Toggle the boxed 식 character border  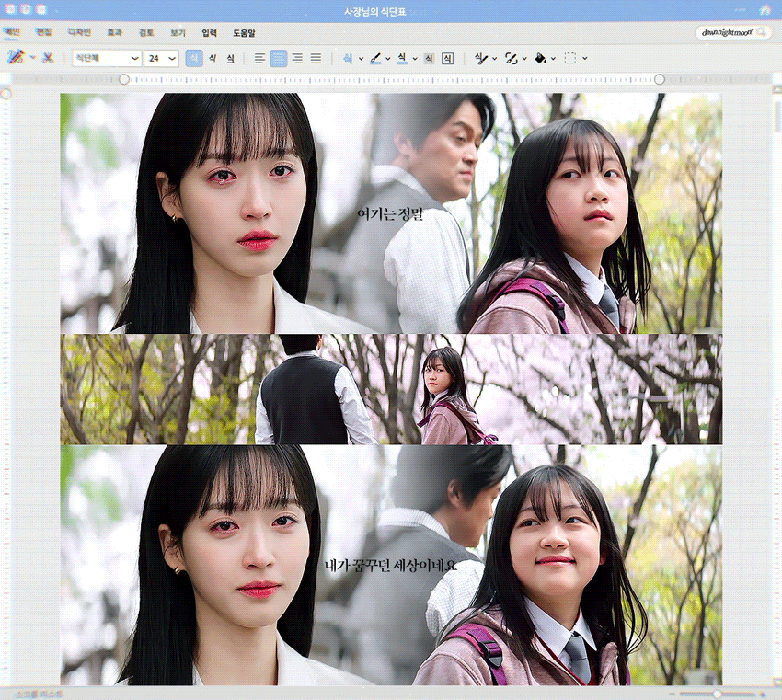(x=448, y=59)
